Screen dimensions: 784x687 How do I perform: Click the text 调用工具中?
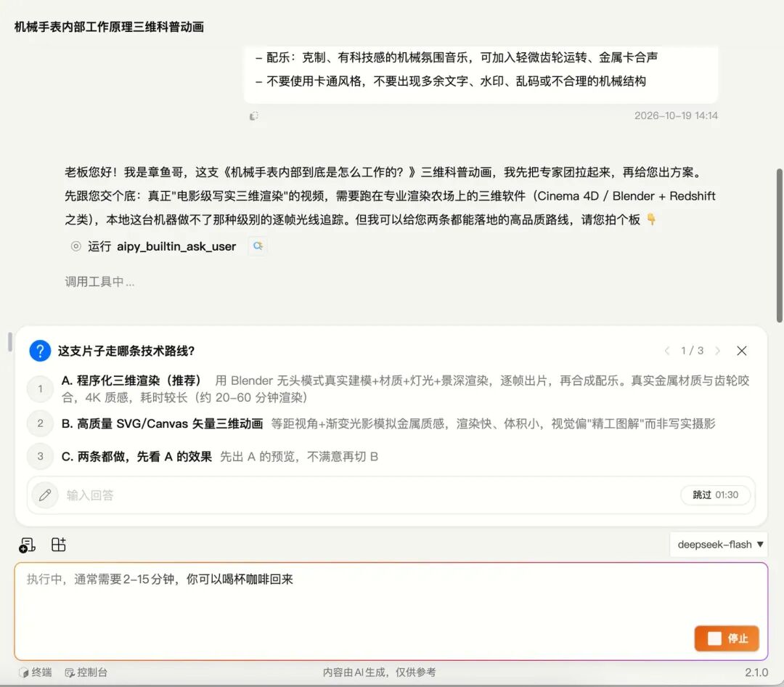(x=99, y=282)
